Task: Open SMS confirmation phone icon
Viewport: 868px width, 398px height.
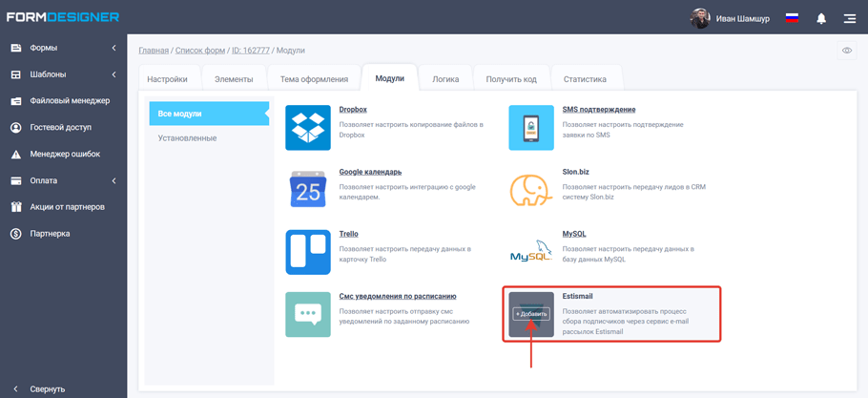Action: pos(531,128)
